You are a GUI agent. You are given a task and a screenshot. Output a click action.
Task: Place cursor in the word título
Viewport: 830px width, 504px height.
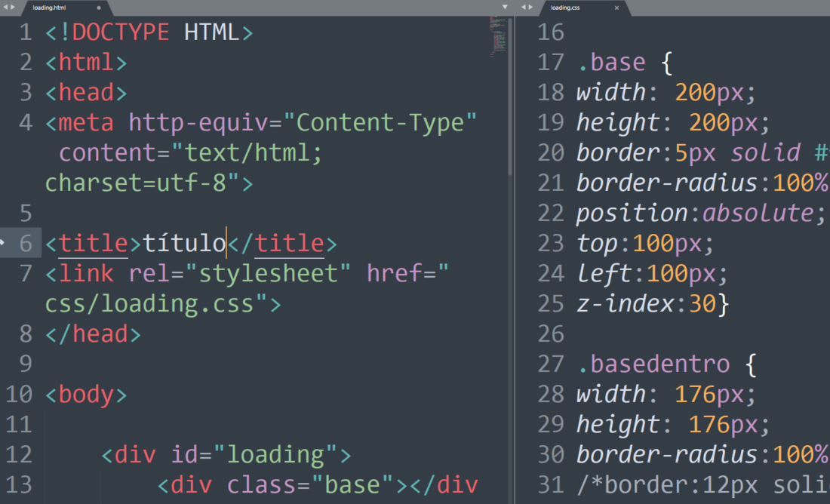pyautogui.click(x=185, y=243)
